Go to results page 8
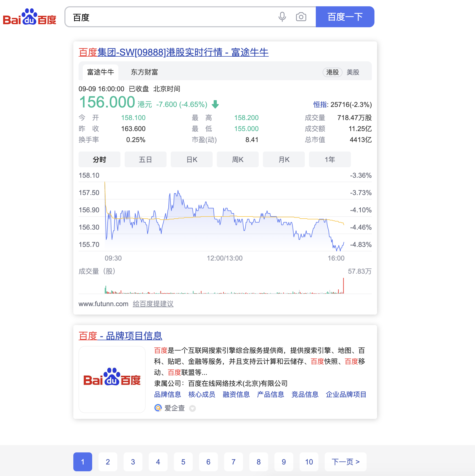The image size is (475, 476). 259,462
